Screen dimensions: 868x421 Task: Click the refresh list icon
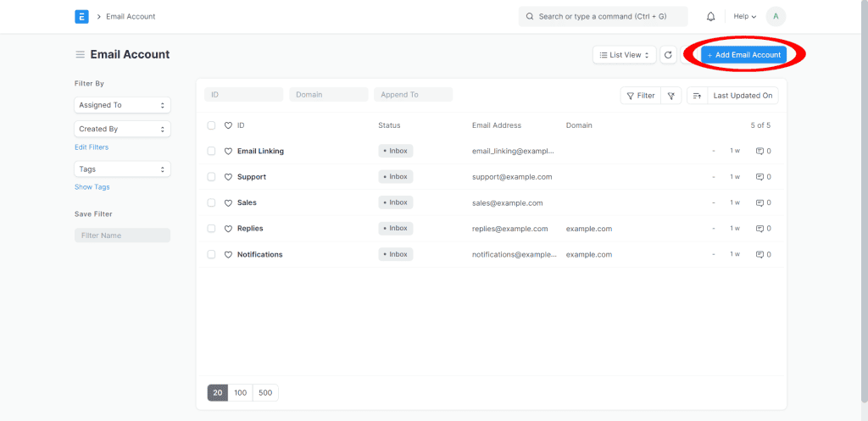click(668, 55)
